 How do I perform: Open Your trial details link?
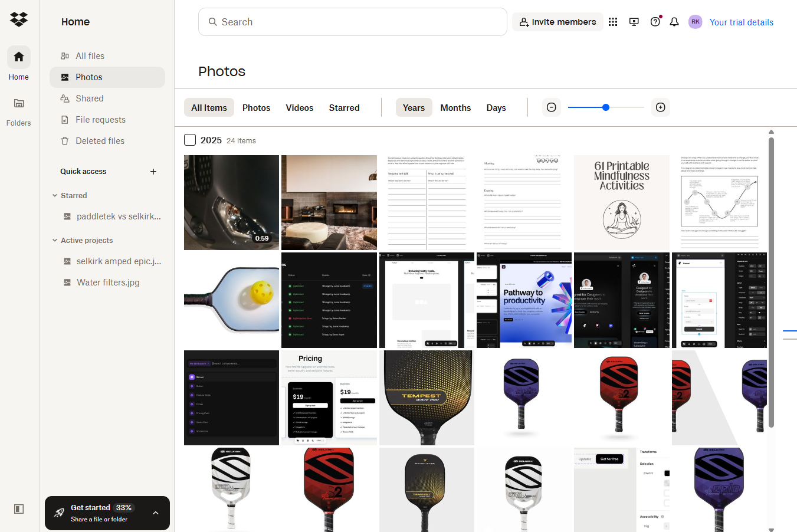[x=741, y=22]
